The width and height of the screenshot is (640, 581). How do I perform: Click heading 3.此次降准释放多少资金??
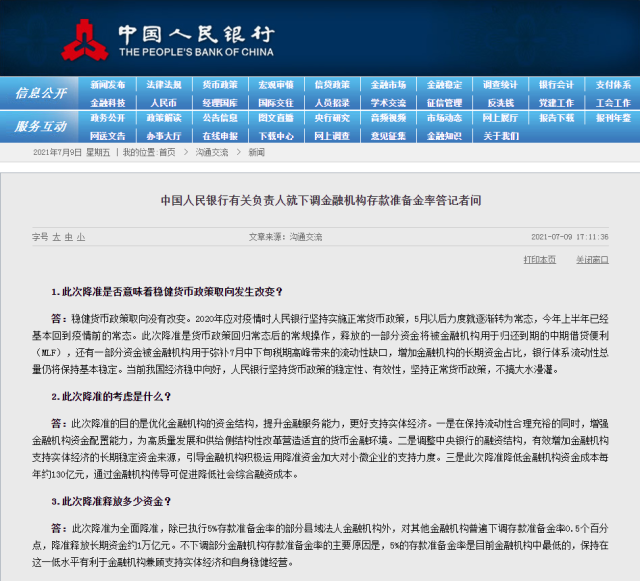(111, 501)
